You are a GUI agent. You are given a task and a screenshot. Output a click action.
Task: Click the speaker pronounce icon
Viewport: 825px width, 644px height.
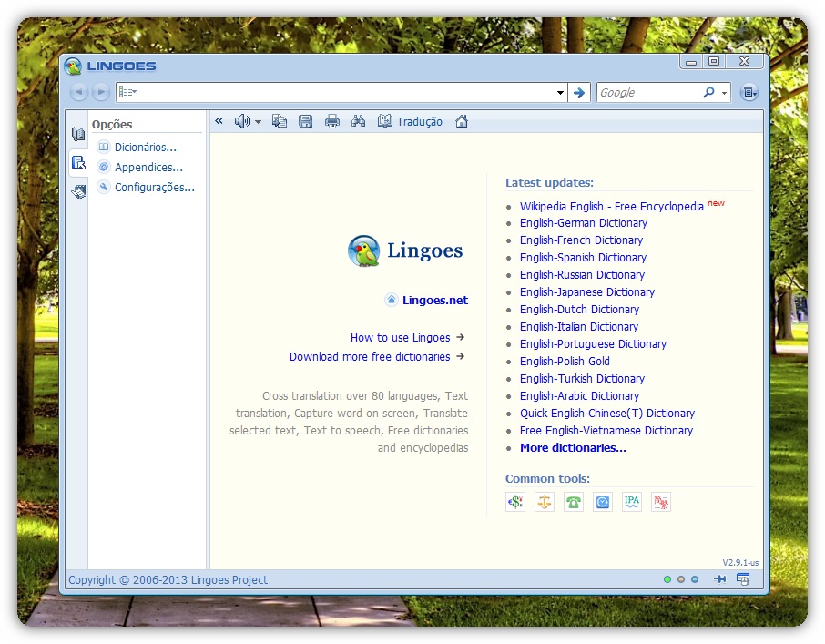pos(241,122)
